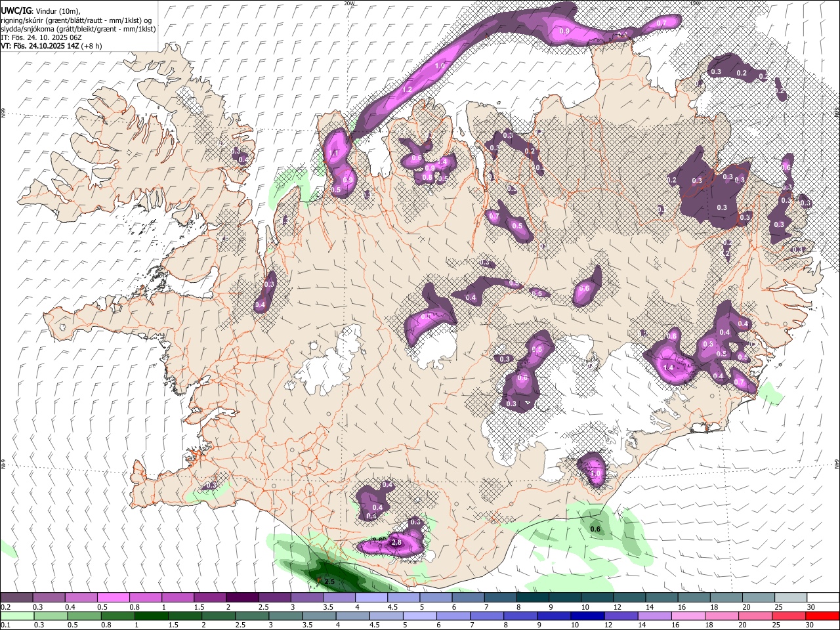Select the 30 label in top legend row
Viewport: 840px width, 630px height.
point(810,607)
